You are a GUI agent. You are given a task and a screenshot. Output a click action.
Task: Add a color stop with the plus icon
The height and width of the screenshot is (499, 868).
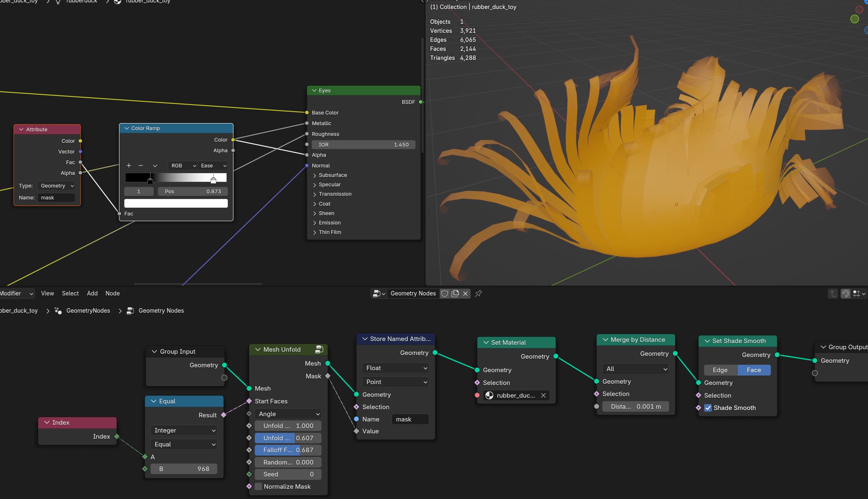[x=128, y=165]
